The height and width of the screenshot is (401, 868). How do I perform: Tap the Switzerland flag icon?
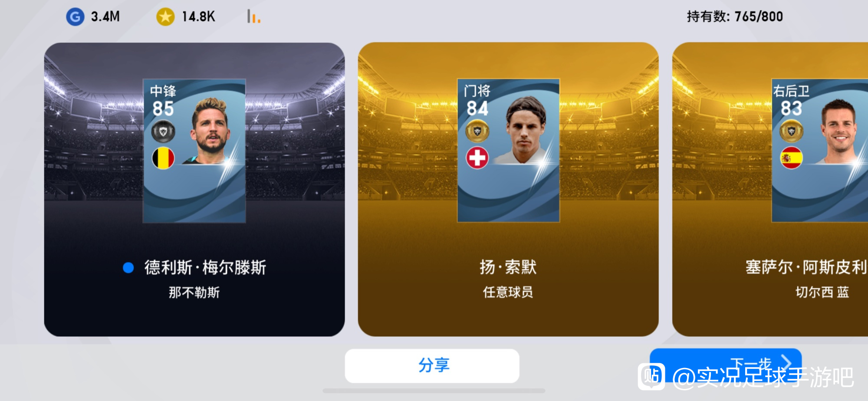(477, 158)
